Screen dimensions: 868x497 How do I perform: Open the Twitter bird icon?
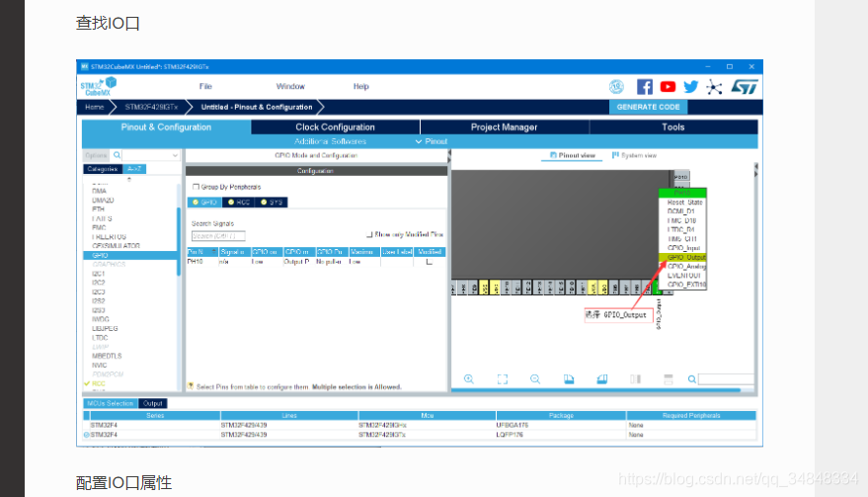click(690, 87)
